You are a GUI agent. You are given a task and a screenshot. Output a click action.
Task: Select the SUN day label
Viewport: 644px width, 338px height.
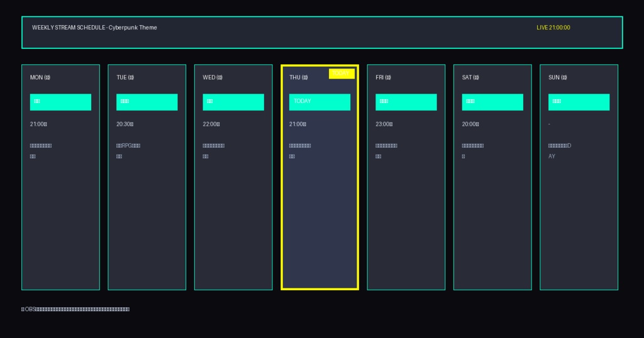[x=558, y=77]
